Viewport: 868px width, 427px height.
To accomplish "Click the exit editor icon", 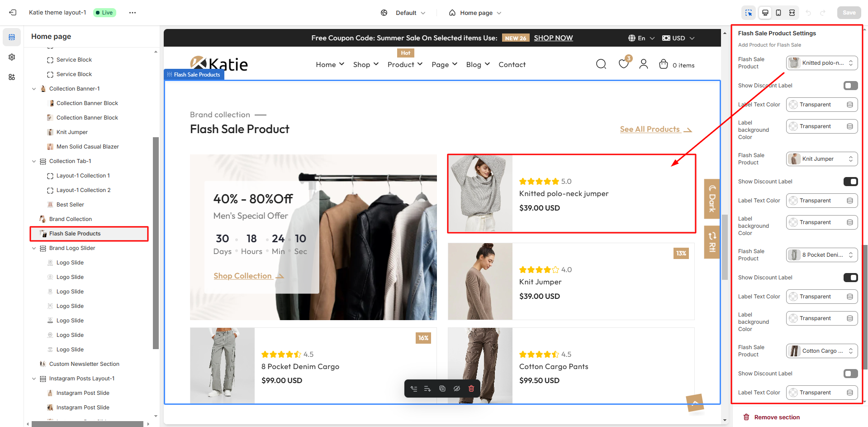I will 13,13.
